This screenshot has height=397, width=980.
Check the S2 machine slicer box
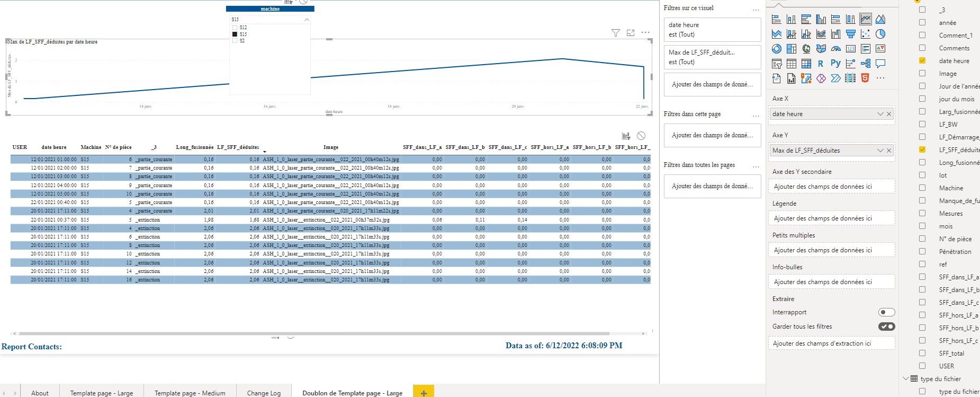pos(235,41)
